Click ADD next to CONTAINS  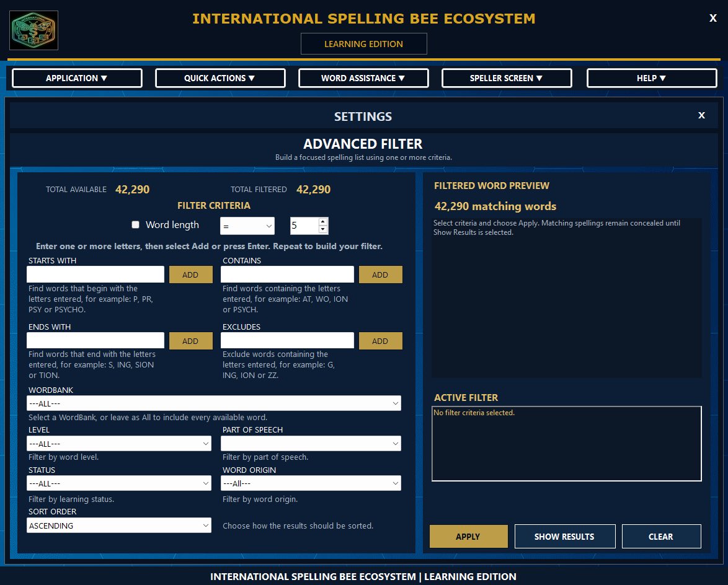380,275
